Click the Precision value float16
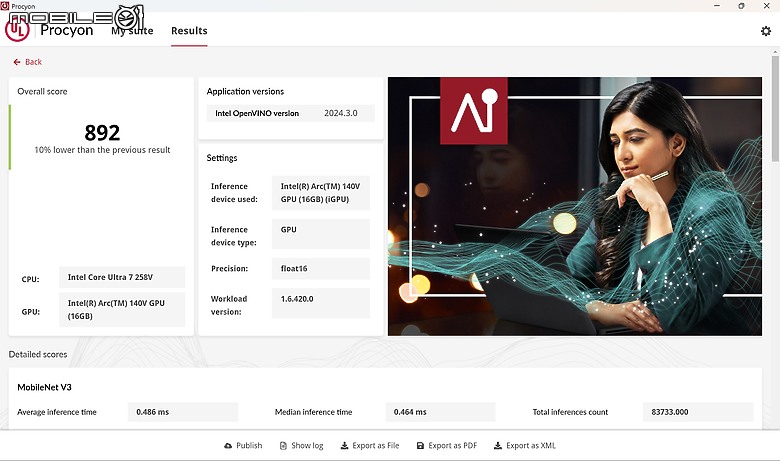The image size is (780, 461). tap(321, 269)
